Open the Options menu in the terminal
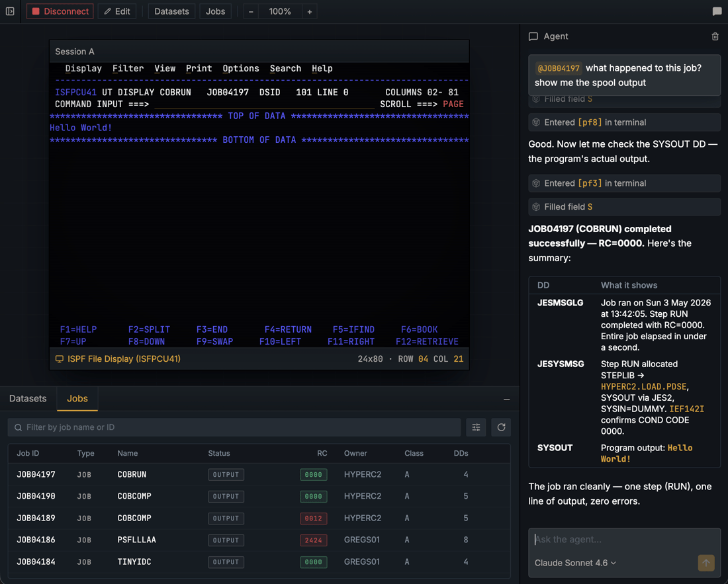The image size is (728, 584). (240, 69)
